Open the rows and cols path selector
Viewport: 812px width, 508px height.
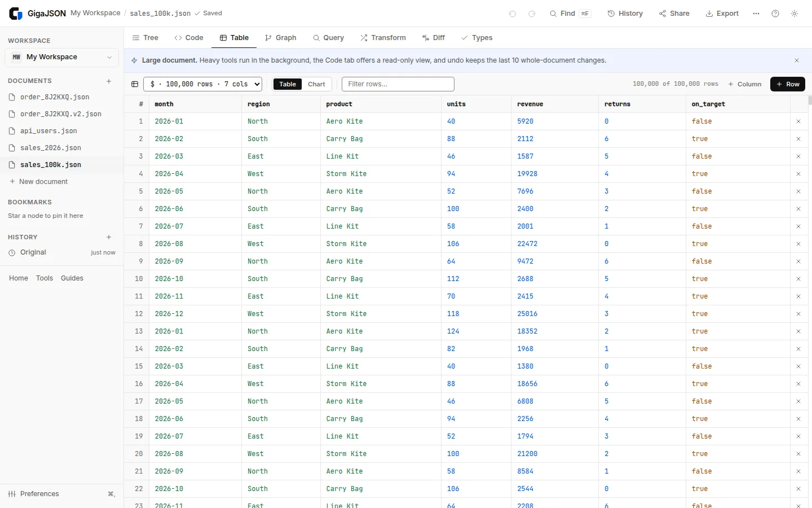(203, 84)
